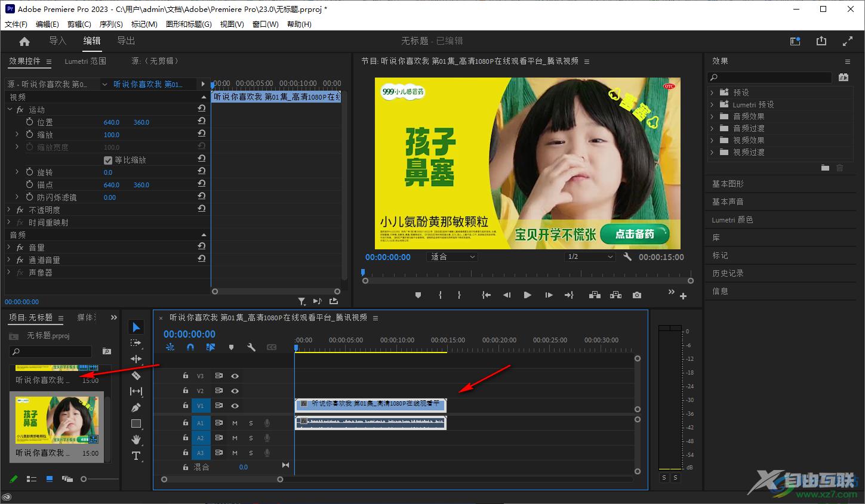Open the 文件(F) menu
This screenshot has width=865, height=504.
(x=16, y=24)
